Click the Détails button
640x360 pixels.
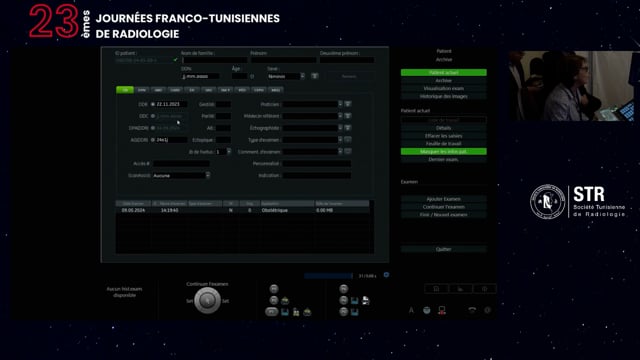click(x=444, y=128)
